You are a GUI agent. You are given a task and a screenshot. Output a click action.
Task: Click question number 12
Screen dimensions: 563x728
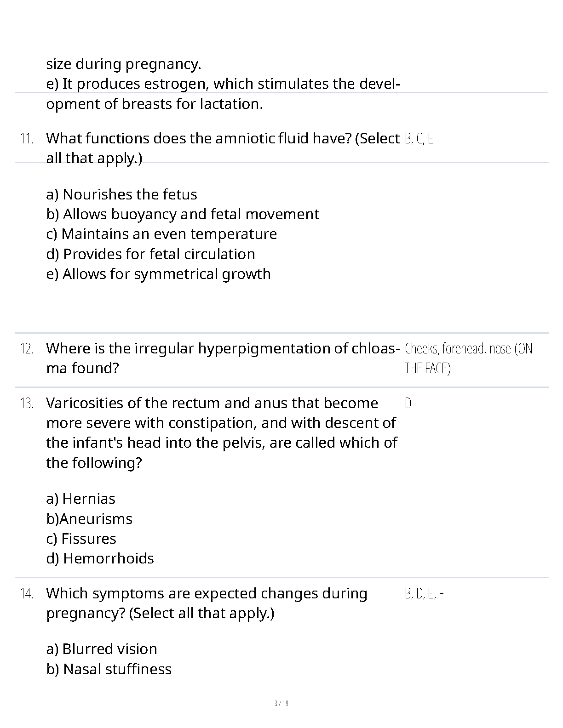[x=27, y=348]
